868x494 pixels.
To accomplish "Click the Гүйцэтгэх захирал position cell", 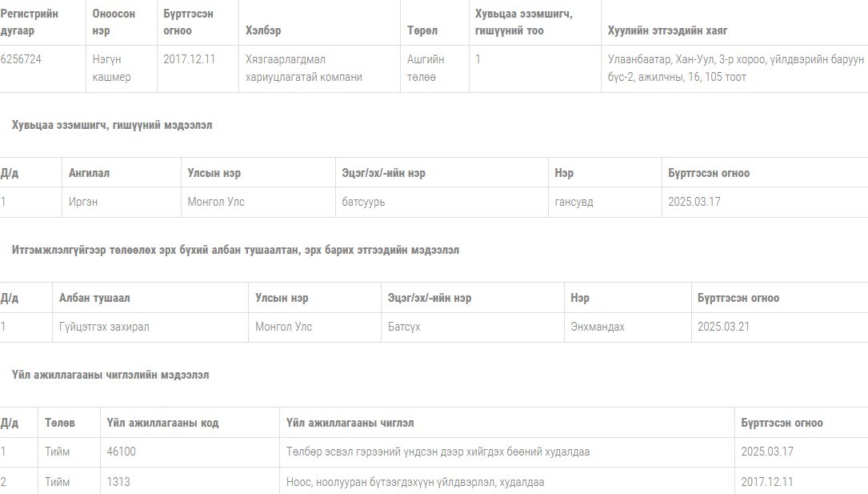I will point(104,327).
